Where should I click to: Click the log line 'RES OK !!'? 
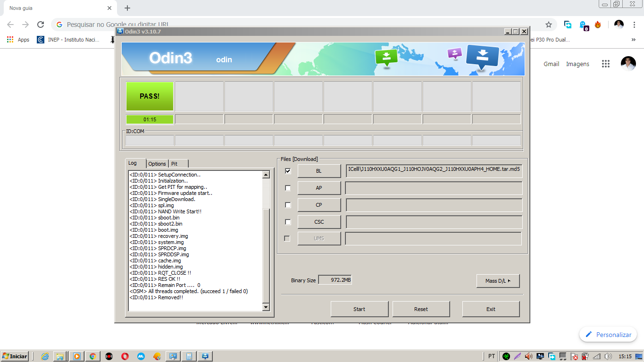(x=155, y=279)
